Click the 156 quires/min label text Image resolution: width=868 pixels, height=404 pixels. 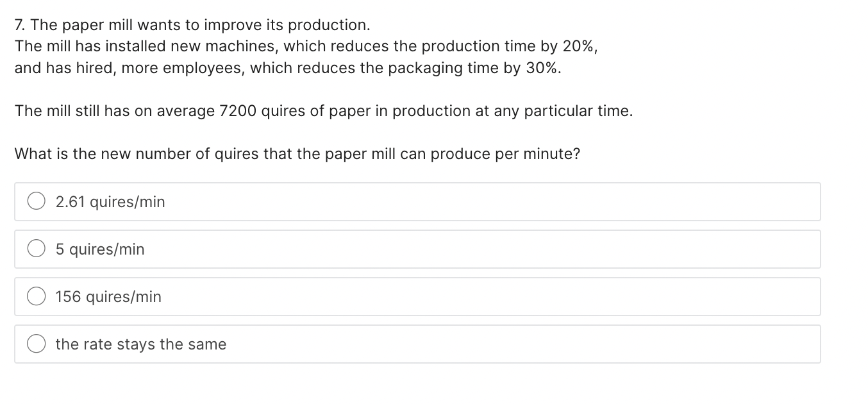pyautogui.click(x=108, y=296)
